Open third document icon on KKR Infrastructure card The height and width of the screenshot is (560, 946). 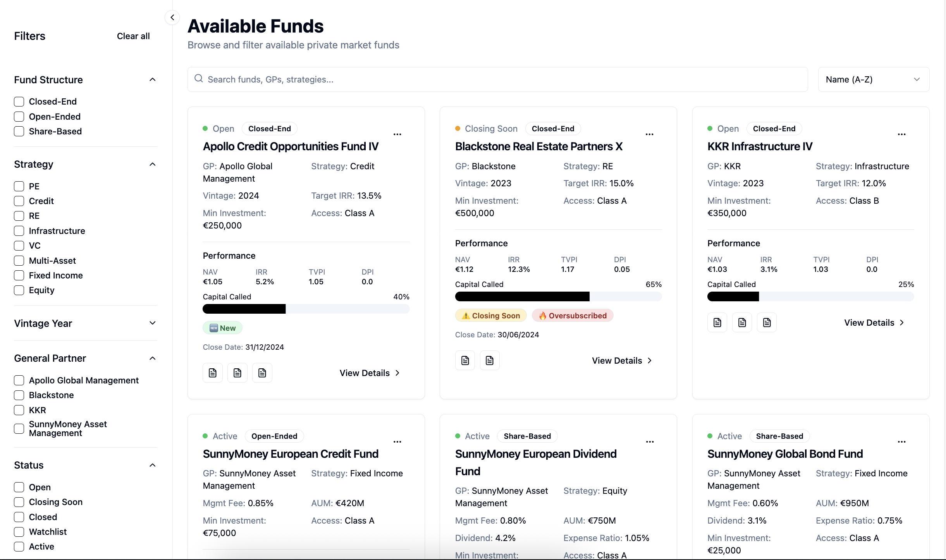tap(767, 323)
